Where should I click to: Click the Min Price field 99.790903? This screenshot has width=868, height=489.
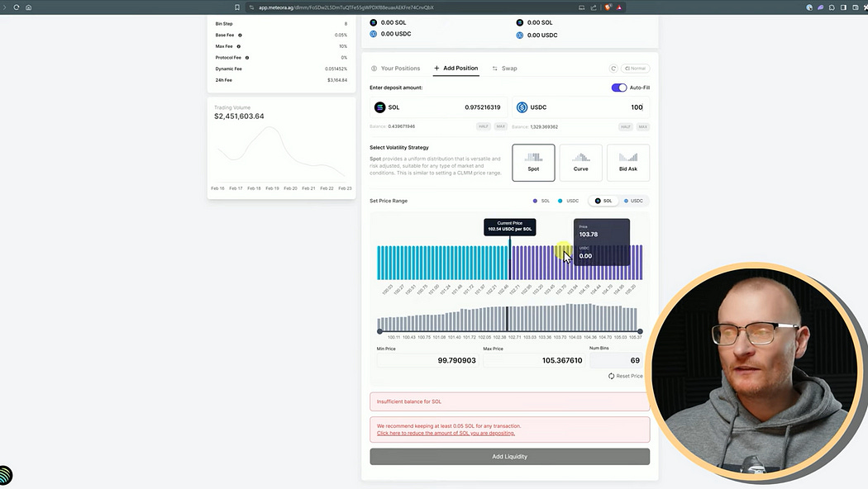tap(427, 360)
